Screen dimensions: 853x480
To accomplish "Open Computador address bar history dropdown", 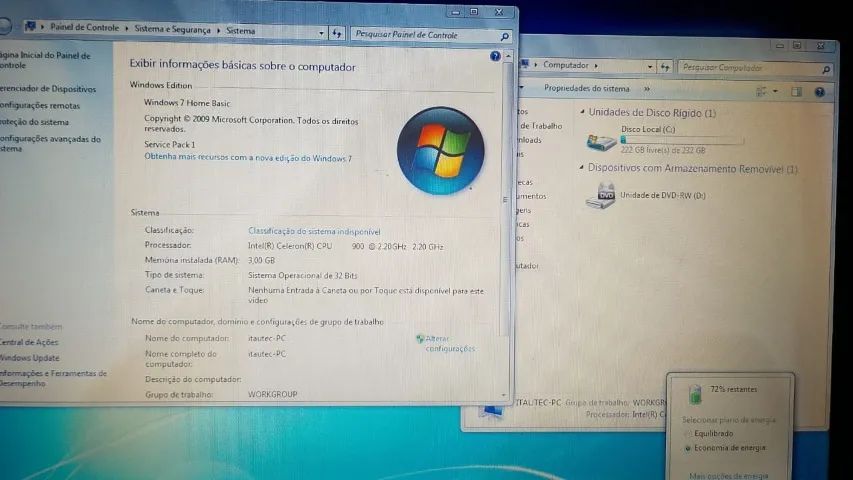I will point(650,67).
